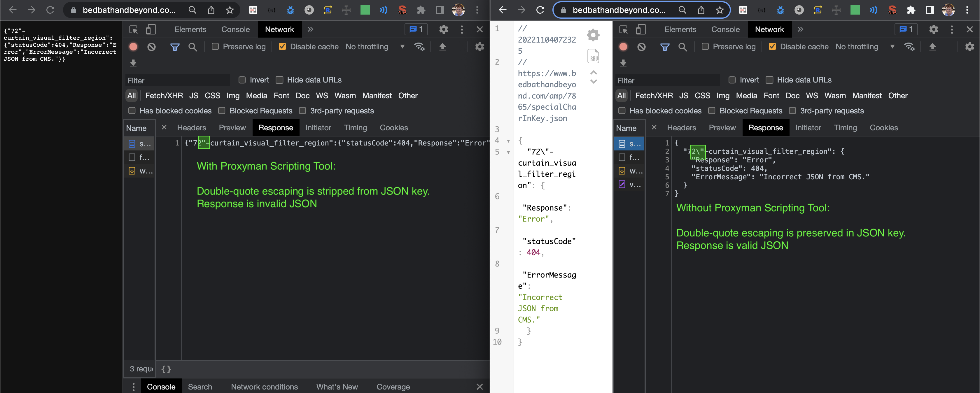
Task: Open No throttling dropdown in left DevTools
Action: tap(374, 46)
